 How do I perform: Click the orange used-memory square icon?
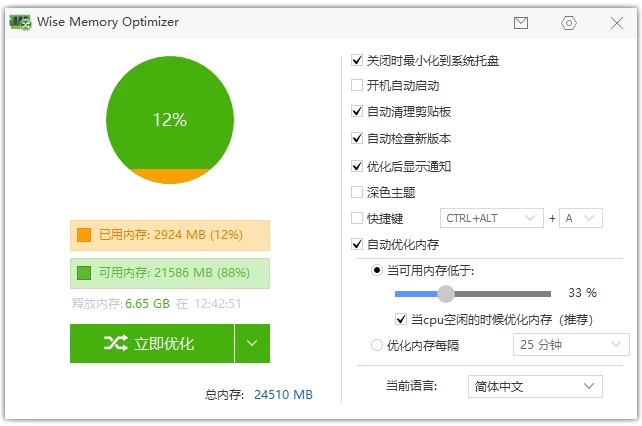[x=84, y=236]
